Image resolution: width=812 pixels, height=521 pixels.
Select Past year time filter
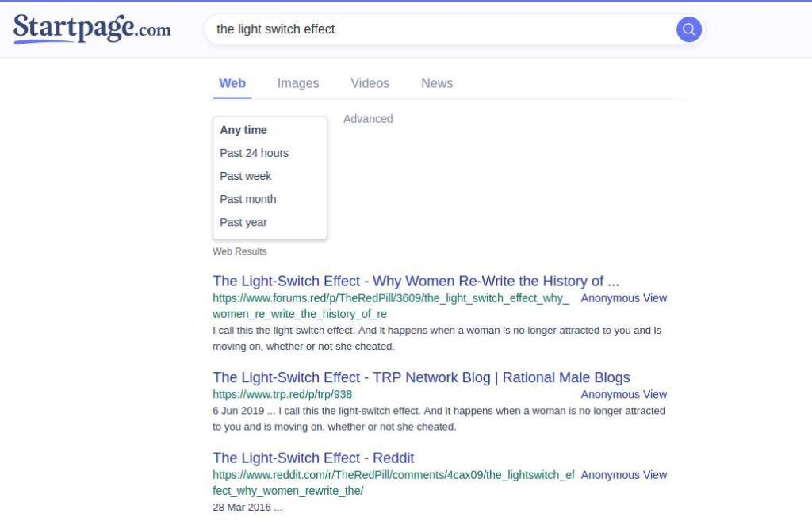243,222
